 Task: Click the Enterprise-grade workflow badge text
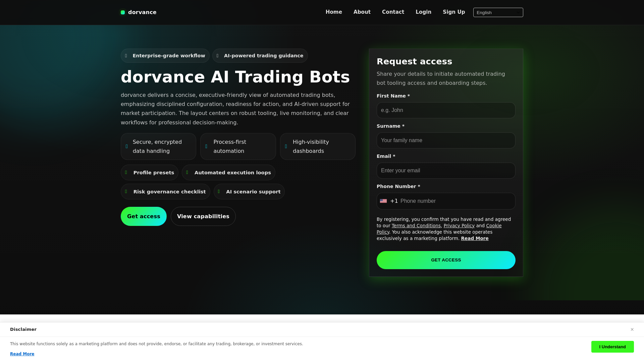point(169,56)
